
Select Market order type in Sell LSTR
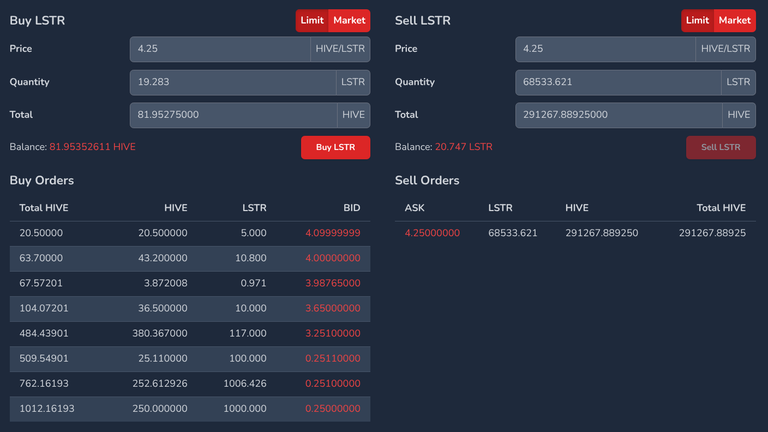[735, 21]
